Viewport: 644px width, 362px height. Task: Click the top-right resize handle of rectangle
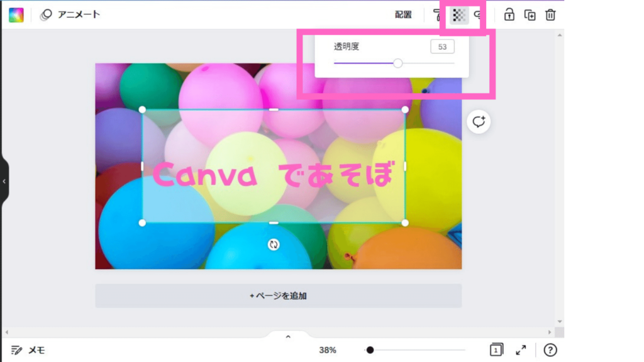pos(405,109)
